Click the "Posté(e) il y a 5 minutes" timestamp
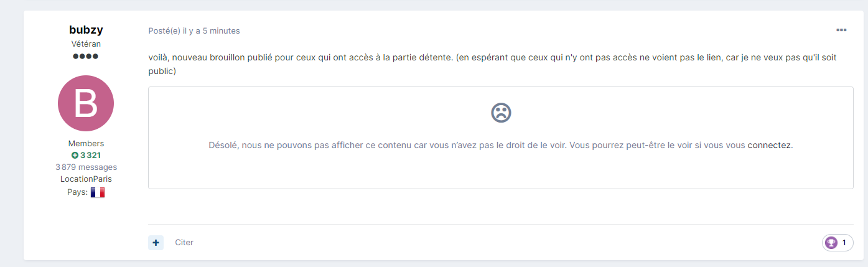The image size is (868, 267). click(194, 30)
